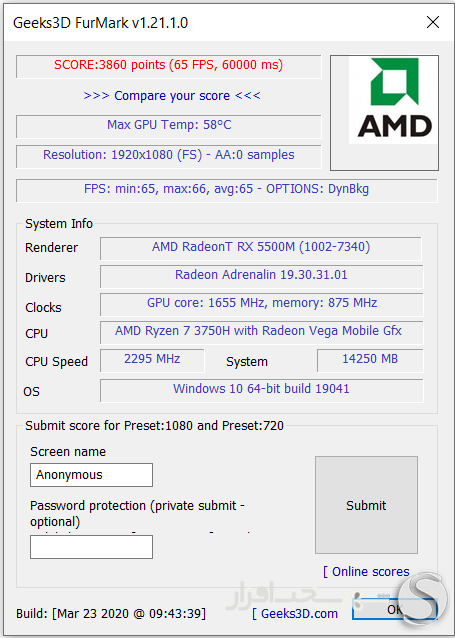455x638 pixels.
Task: Confirm with the OK button
Action: (x=394, y=609)
